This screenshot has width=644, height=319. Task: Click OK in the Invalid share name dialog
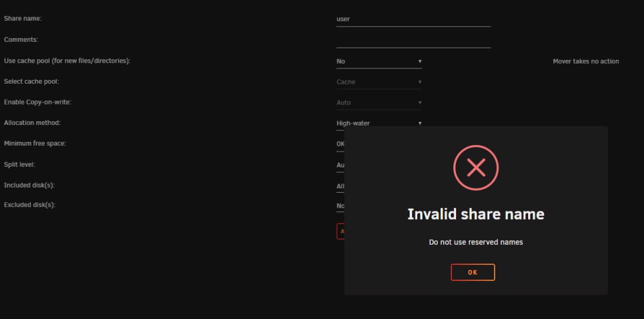click(x=473, y=272)
